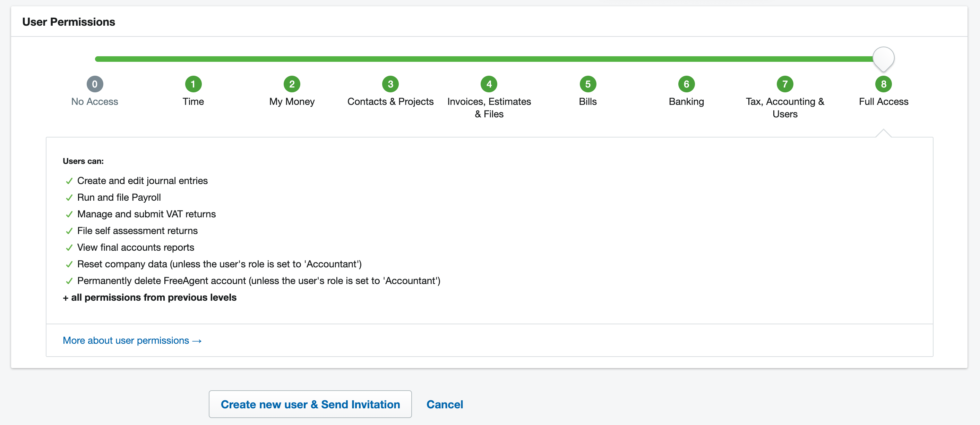Select the No Access label
Screen dimensions: 980x425
tap(95, 101)
